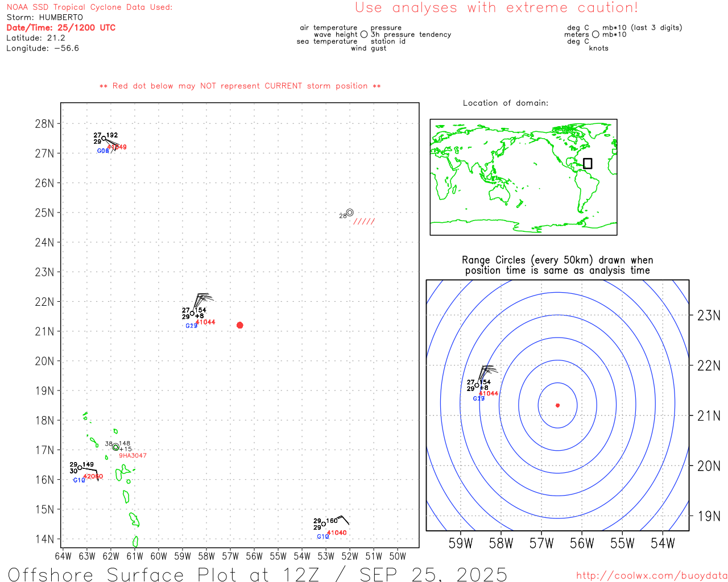
Task: Open the coolwx.com/buoydata link
Action: (652, 576)
